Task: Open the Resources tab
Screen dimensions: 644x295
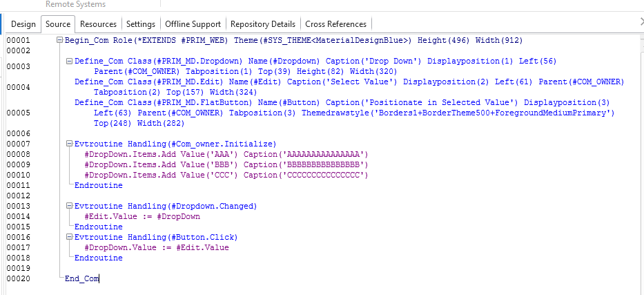Action: click(x=99, y=24)
